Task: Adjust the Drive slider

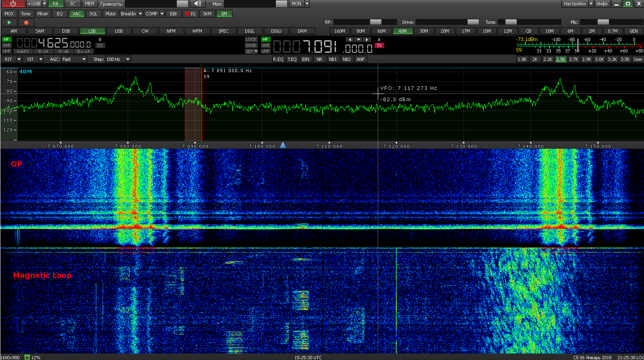Action: (447, 22)
